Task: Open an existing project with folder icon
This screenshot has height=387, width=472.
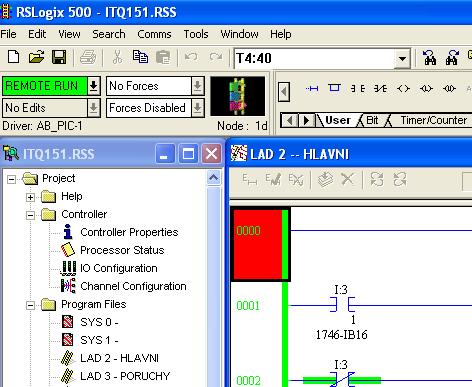Action: pyautogui.click(x=36, y=57)
